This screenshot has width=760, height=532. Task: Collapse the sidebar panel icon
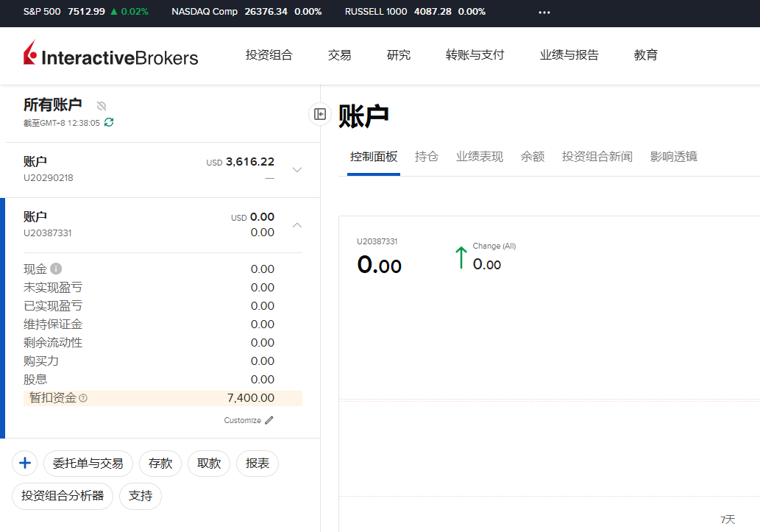tap(320, 114)
